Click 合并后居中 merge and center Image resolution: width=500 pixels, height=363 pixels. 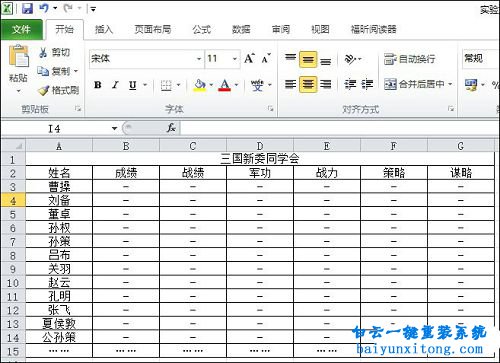tap(414, 84)
